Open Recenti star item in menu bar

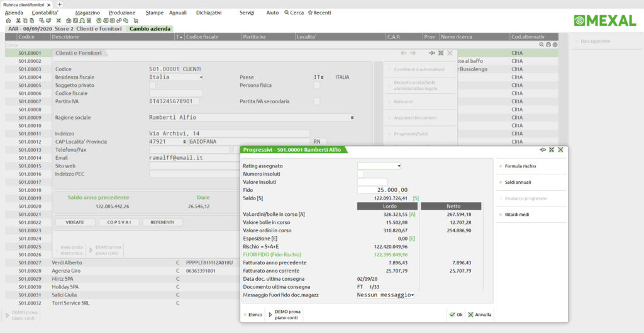coord(319,13)
